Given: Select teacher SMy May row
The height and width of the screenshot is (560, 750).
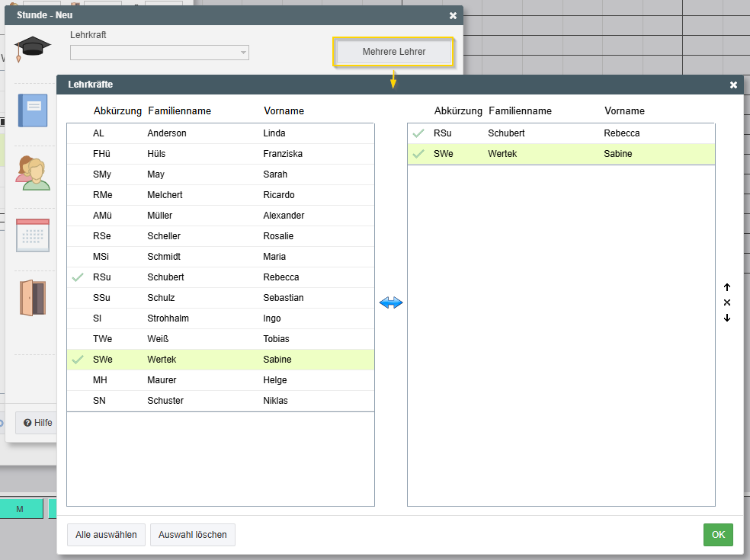Looking at the screenshot, I should 220,174.
